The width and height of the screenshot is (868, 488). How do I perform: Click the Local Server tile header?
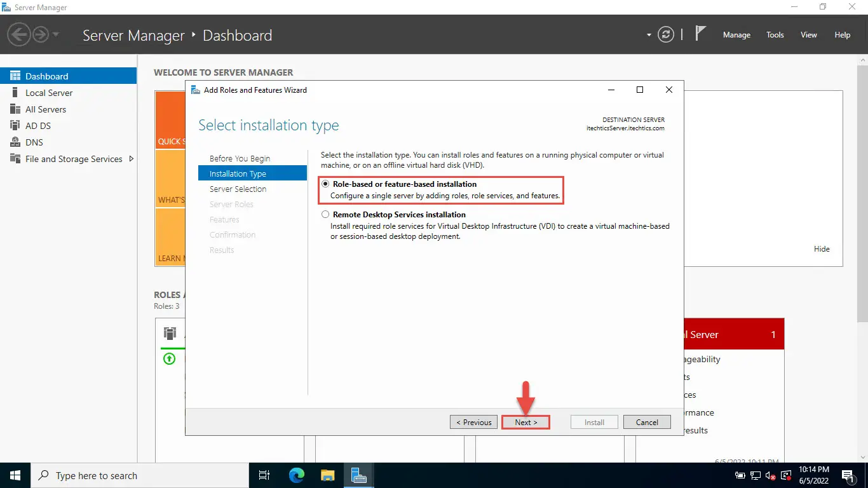click(733, 334)
